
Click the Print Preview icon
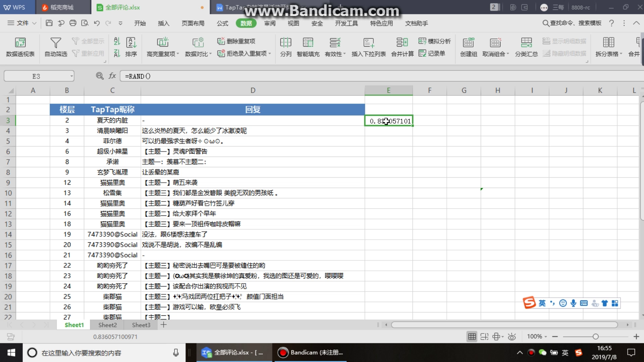[85, 23]
